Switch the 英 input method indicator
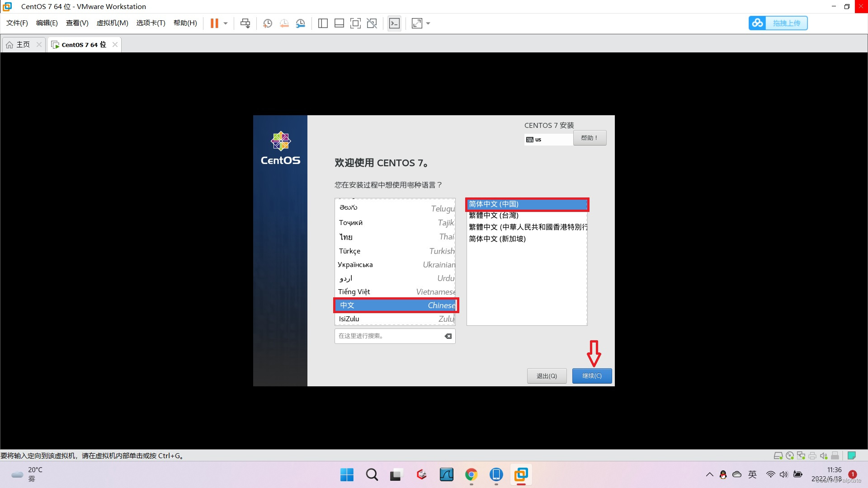This screenshot has width=868, height=488. 752,474
